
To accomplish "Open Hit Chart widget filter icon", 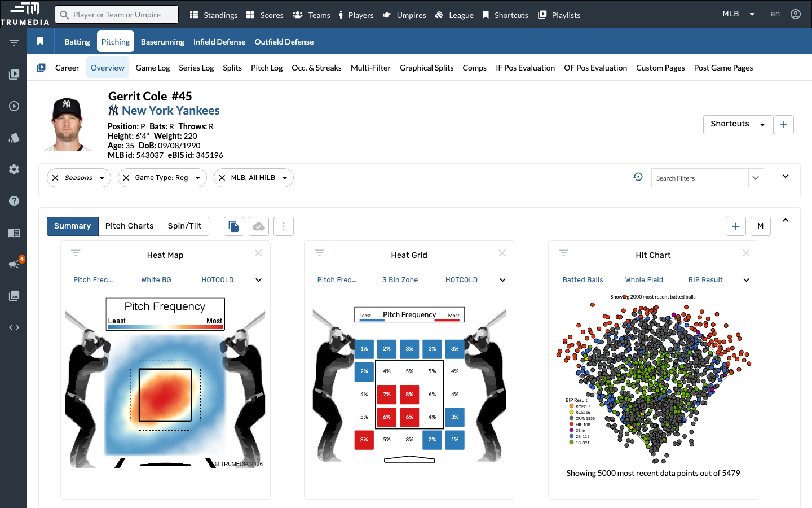I will point(563,253).
